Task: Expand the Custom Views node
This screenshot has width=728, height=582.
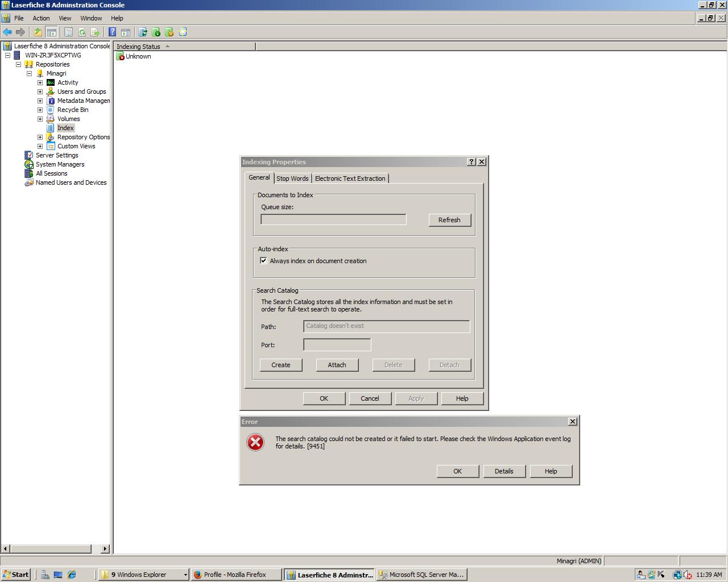Action: click(40, 146)
